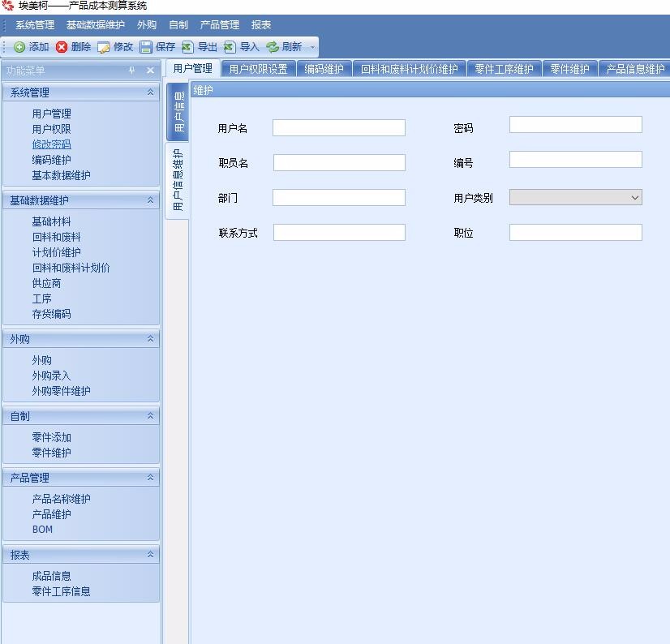The width and height of the screenshot is (670, 644).
Task: Open 用户权限 in the sidebar
Action: [x=51, y=129]
